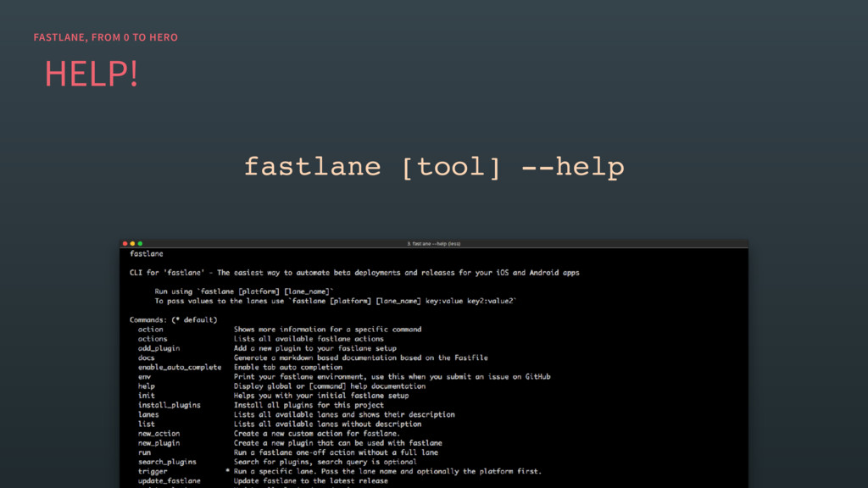Click 'Shows more information for a specific command'

click(x=328, y=330)
